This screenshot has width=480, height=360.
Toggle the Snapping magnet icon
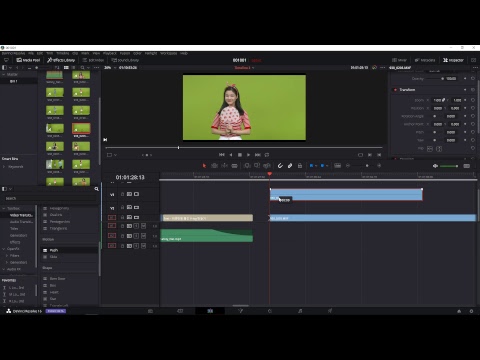coord(280,166)
